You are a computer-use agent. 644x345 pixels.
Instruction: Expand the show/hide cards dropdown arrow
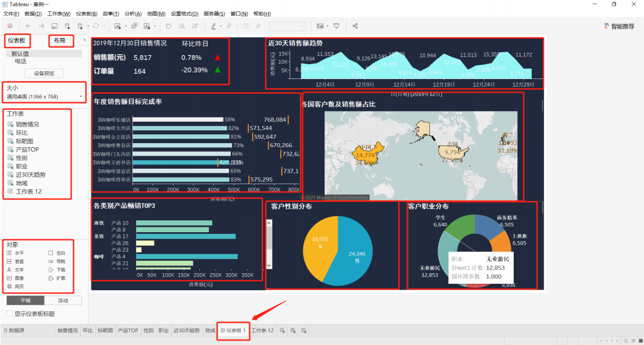pyautogui.click(x=327, y=26)
